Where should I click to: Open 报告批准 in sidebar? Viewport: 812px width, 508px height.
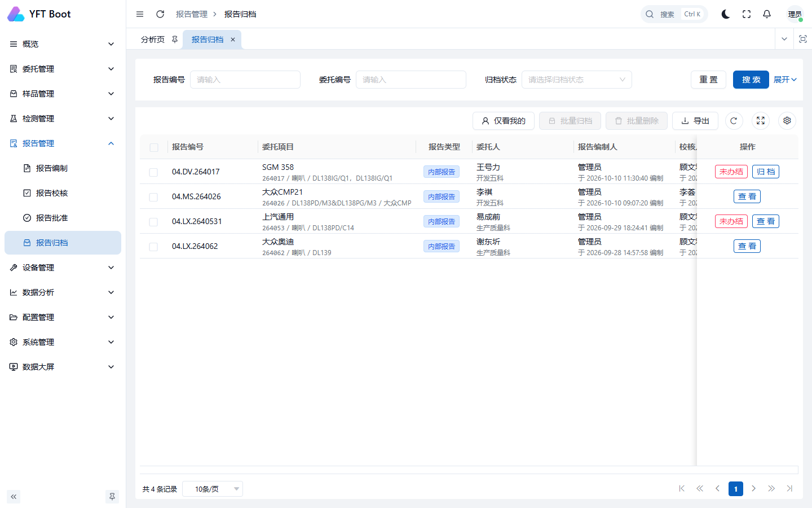pos(63,218)
